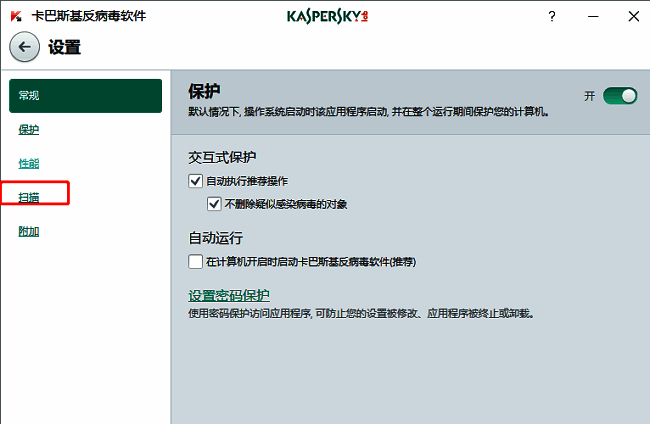The height and width of the screenshot is (424, 650).
Task: Click the back arrow next to 设置
Action: click(x=24, y=47)
